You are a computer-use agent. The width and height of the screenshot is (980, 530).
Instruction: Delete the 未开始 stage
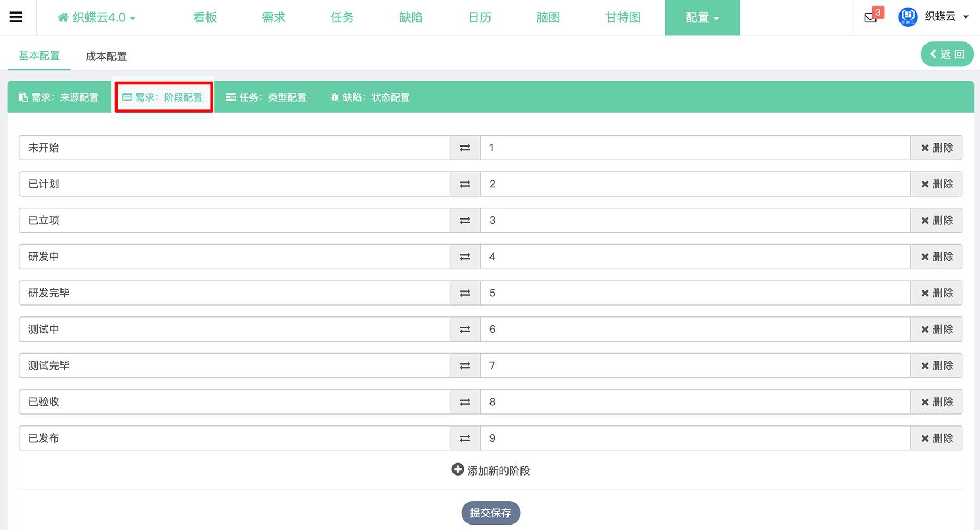click(x=936, y=148)
